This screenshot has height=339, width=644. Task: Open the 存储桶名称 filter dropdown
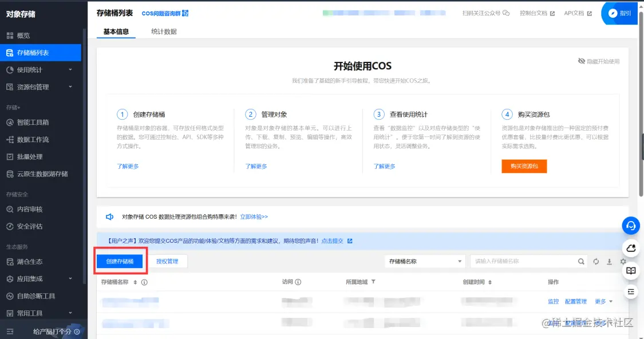[425, 261]
